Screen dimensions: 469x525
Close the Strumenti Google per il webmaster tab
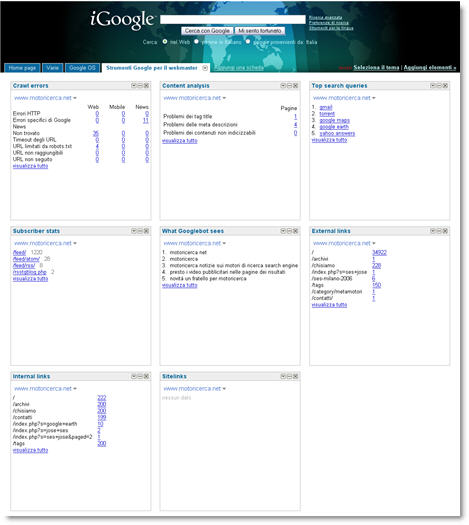205,68
